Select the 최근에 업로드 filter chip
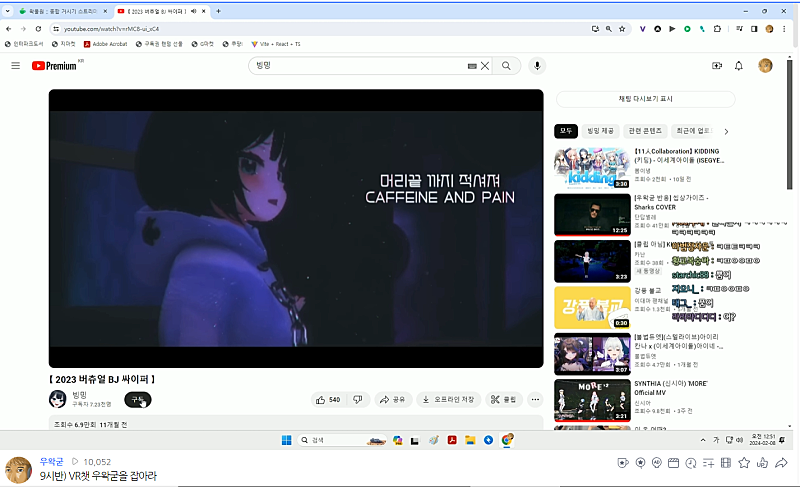This screenshot has width=800, height=487. click(x=693, y=131)
